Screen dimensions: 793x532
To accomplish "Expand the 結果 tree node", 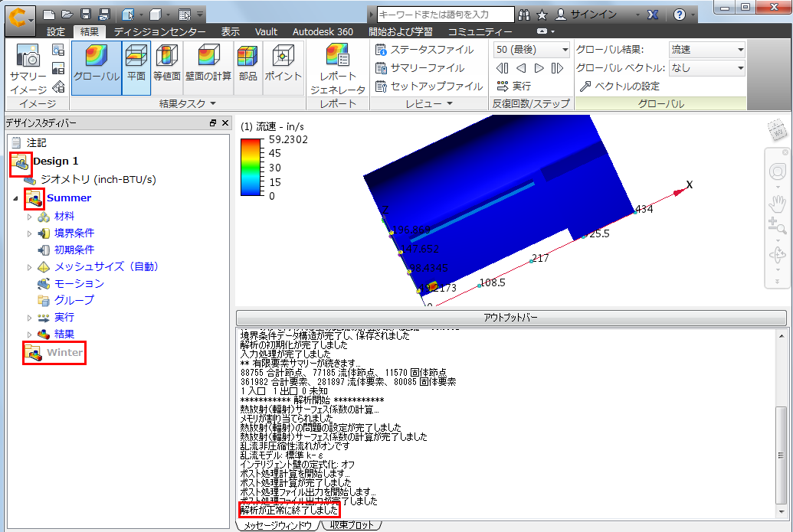I will pos(29,335).
